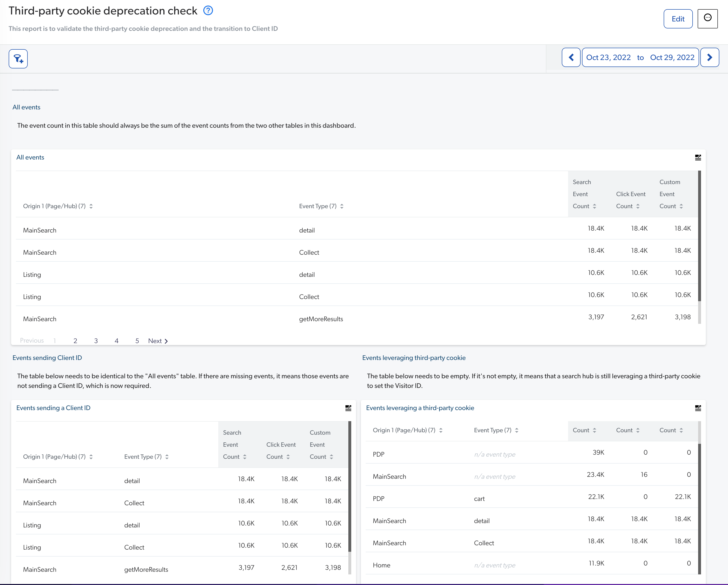Go to the previous date range with left arrow
Screen dimensions: 728x585
571,57
